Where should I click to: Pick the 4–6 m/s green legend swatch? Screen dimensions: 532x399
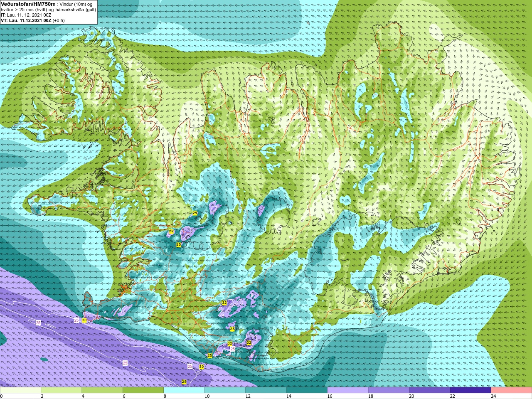click(102, 390)
